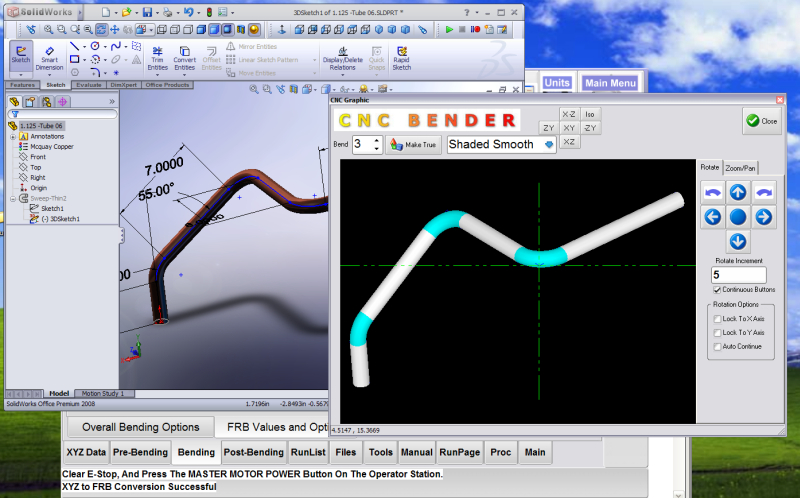Click the Rotate Increment input field

(x=738, y=275)
